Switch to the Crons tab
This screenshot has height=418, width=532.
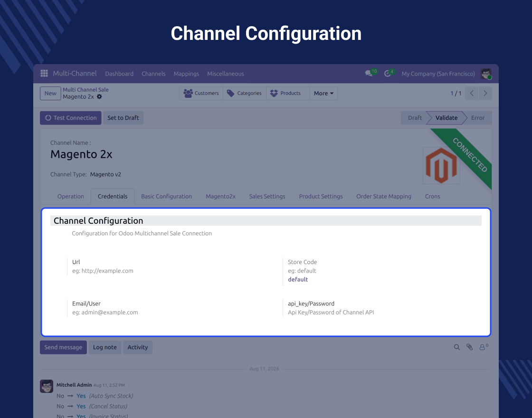click(x=432, y=197)
